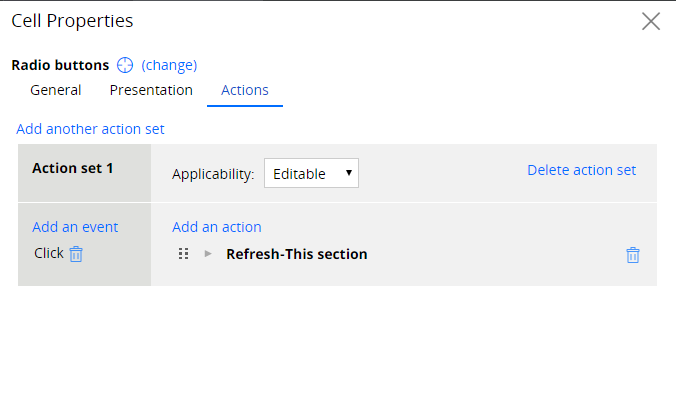Switch to the General tab
The height and width of the screenshot is (395, 676).
(x=56, y=90)
